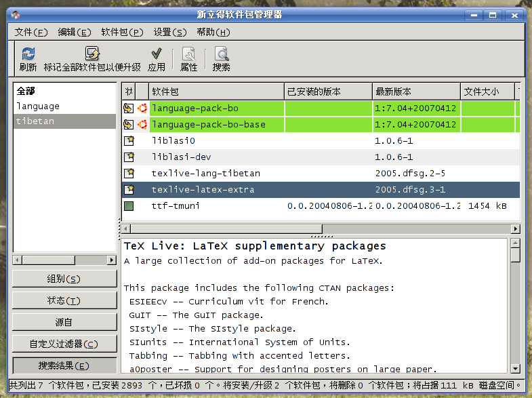Maximize the 新立得软件包管理器 window
The height and width of the screenshot is (398, 532).
point(493,16)
